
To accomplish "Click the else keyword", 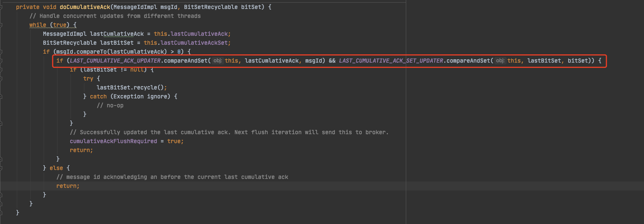I will pos(56,168).
